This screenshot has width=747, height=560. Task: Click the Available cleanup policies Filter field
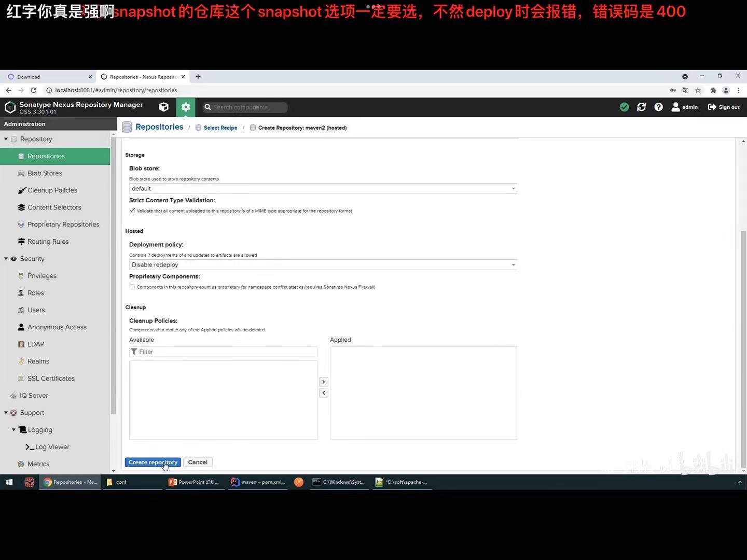coord(223,352)
